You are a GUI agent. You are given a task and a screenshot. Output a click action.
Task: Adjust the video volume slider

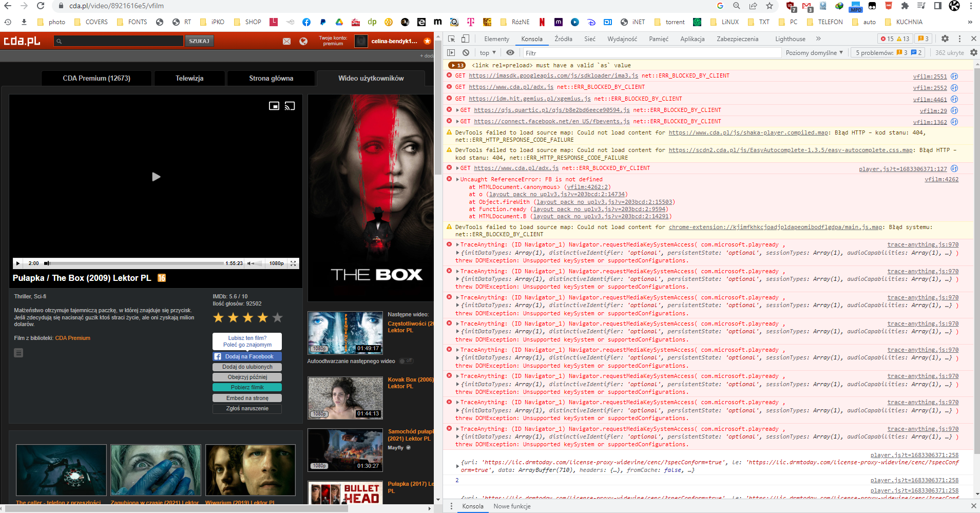click(x=258, y=263)
